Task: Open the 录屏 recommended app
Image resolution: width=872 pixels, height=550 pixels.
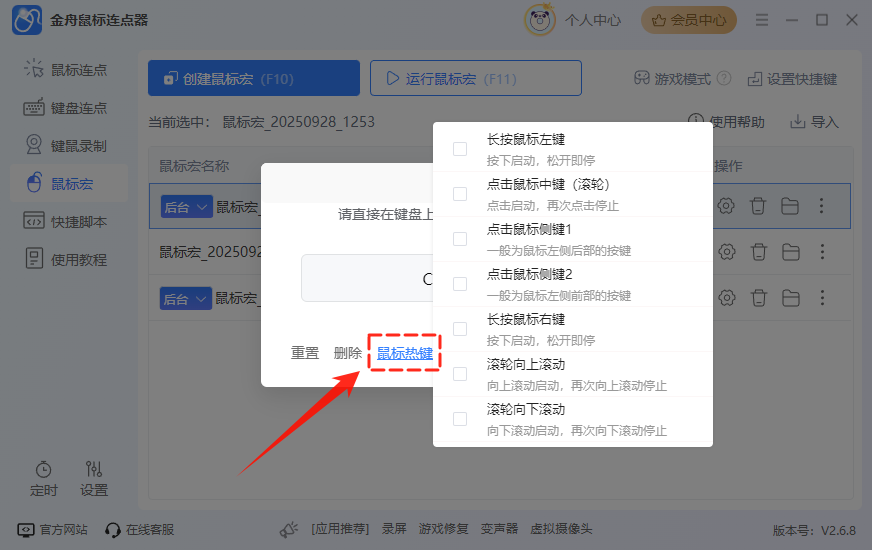Action: (x=394, y=529)
